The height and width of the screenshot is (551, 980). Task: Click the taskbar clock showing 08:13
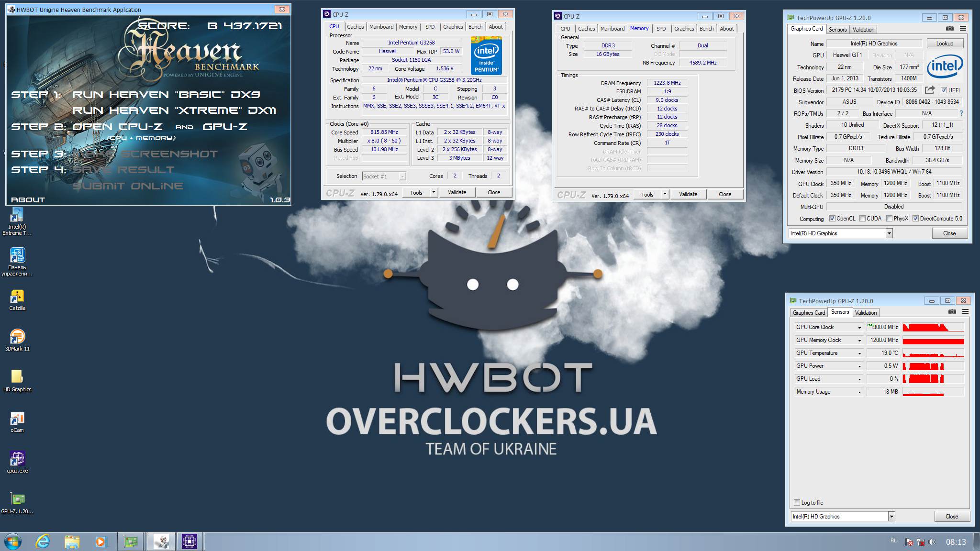(956, 542)
